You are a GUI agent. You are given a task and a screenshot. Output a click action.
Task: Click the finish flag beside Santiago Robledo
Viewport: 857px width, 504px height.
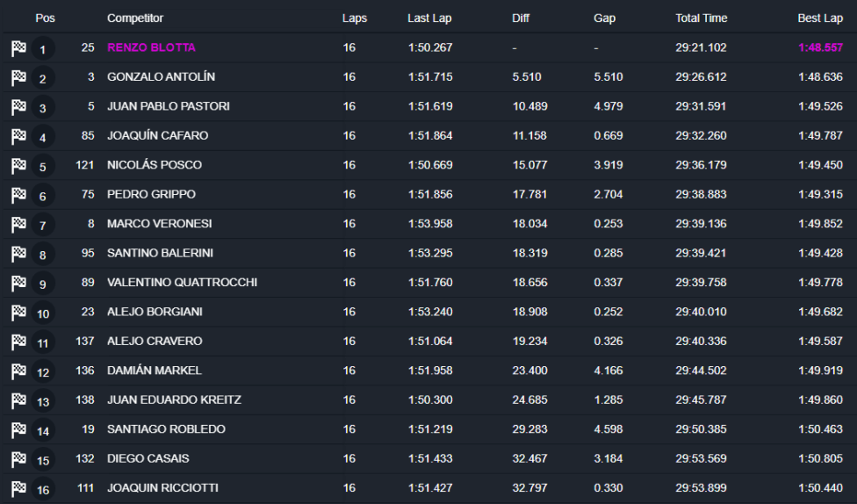(18, 430)
